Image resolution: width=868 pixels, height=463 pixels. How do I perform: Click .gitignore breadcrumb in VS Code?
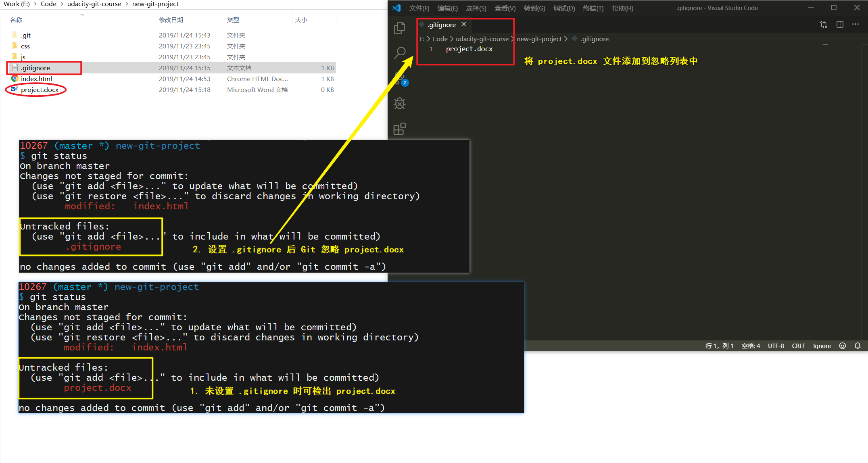coord(595,39)
